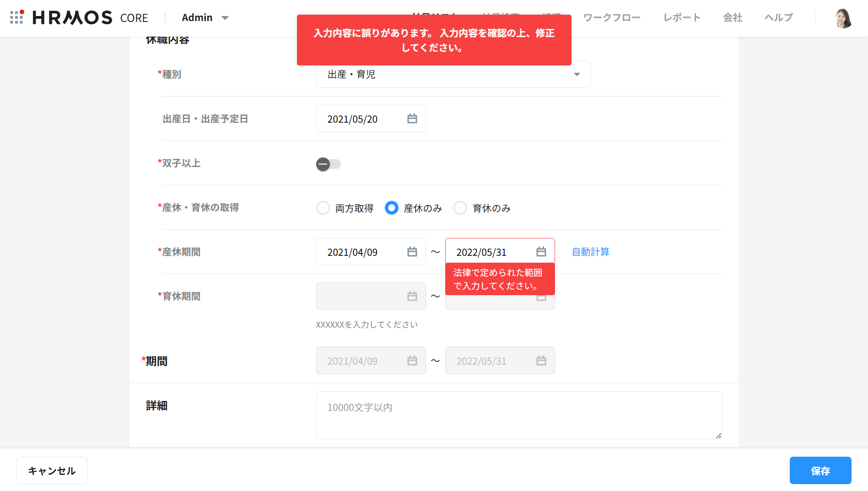
Task: Open the app launcher grid icon
Action: coord(16,17)
